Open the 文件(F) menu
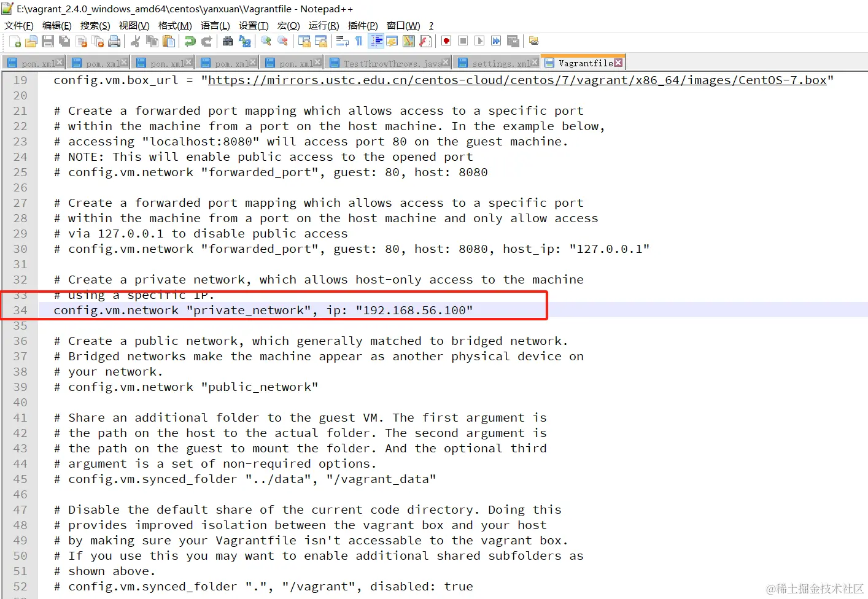 [x=19, y=25]
